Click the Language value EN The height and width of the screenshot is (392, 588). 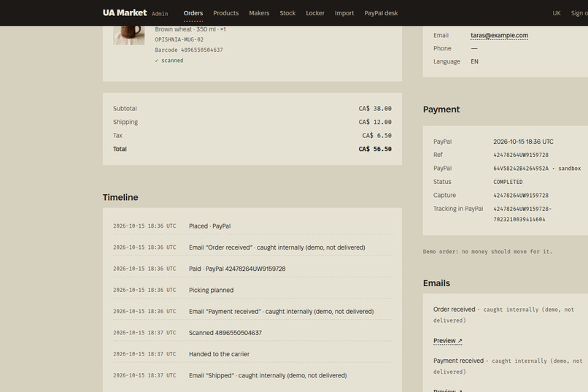point(474,61)
